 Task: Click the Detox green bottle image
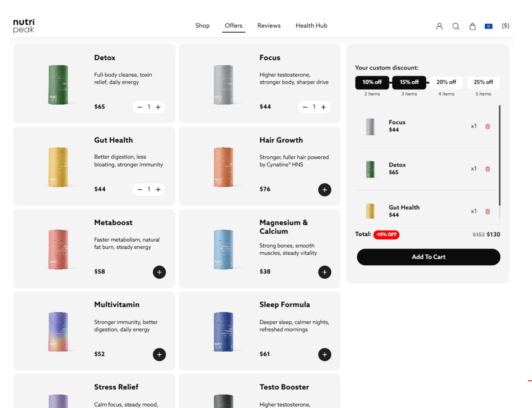[x=58, y=85]
